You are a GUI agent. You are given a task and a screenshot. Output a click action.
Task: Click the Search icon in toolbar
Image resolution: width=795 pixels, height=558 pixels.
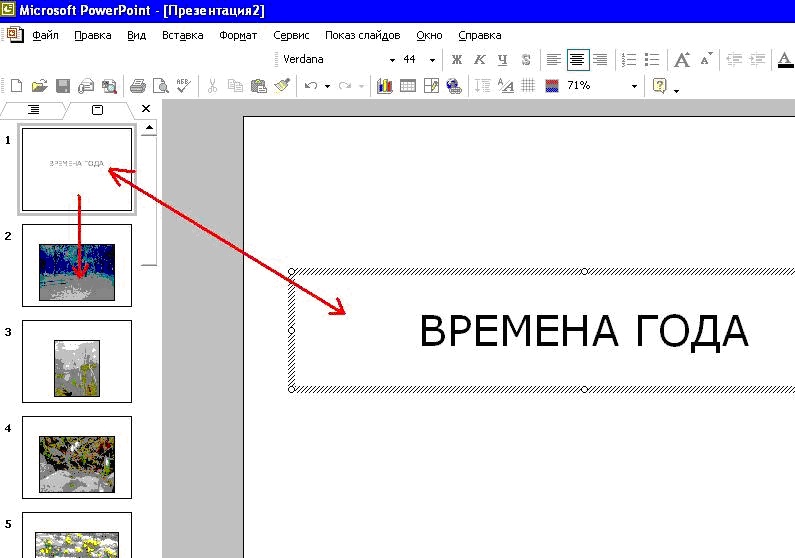point(109,86)
